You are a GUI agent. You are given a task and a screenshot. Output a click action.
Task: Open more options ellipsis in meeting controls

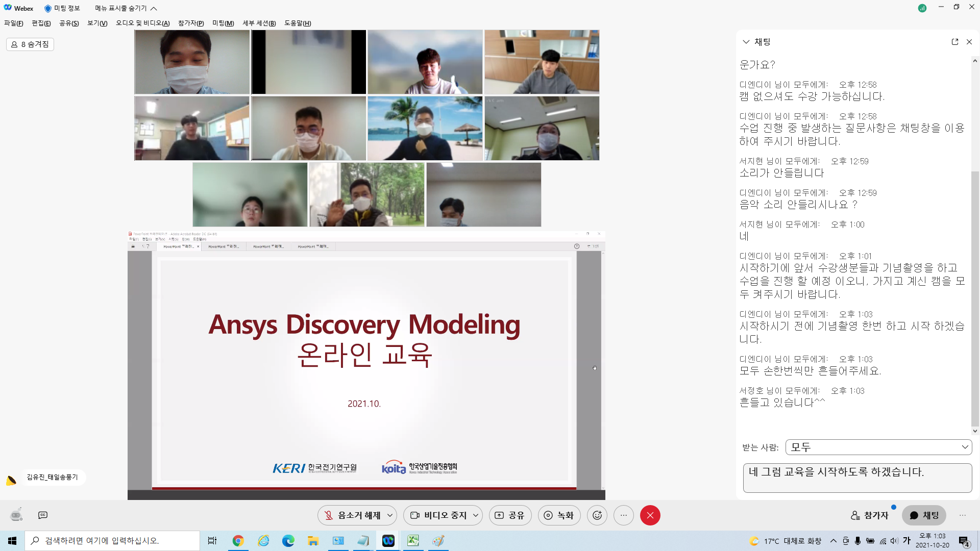[x=624, y=515]
